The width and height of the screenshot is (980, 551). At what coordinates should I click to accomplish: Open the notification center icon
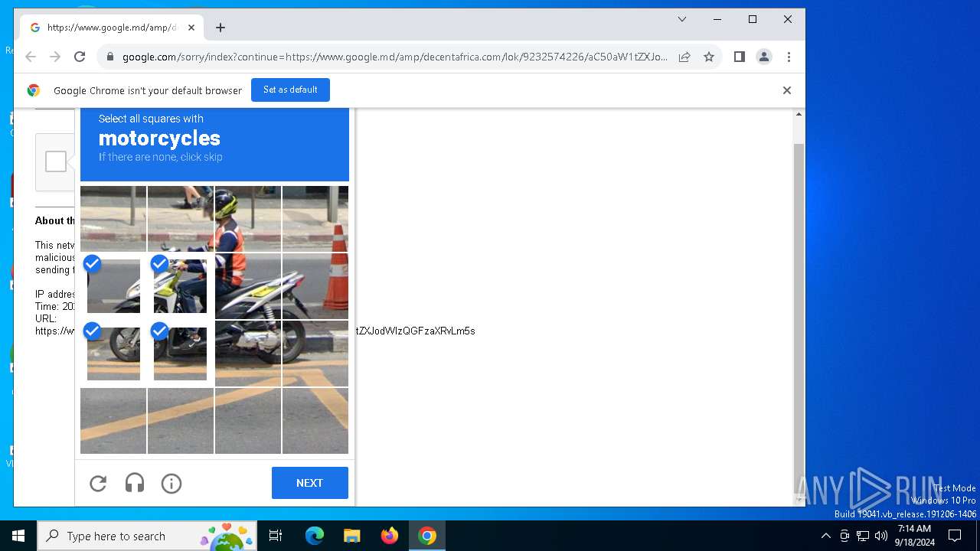coord(955,536)
